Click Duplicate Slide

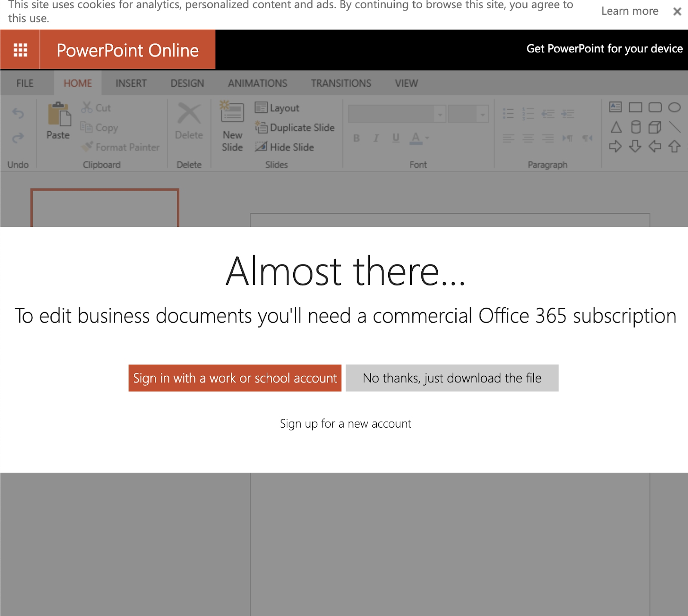tap(295, 127)
